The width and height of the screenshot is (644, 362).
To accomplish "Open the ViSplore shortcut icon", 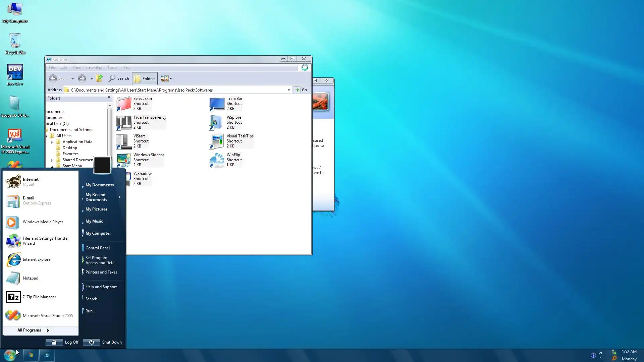I will pyautogui.click(x=217, y=122).
